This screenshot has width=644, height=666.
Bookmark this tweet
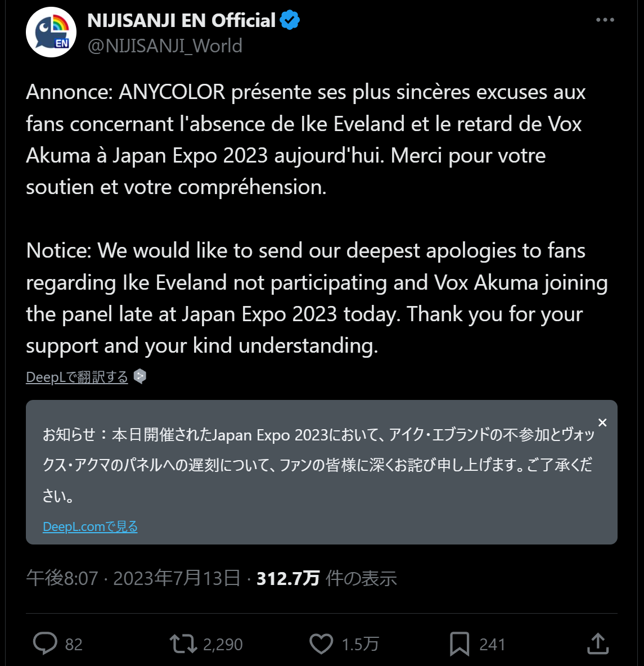[x=460, y=643]
